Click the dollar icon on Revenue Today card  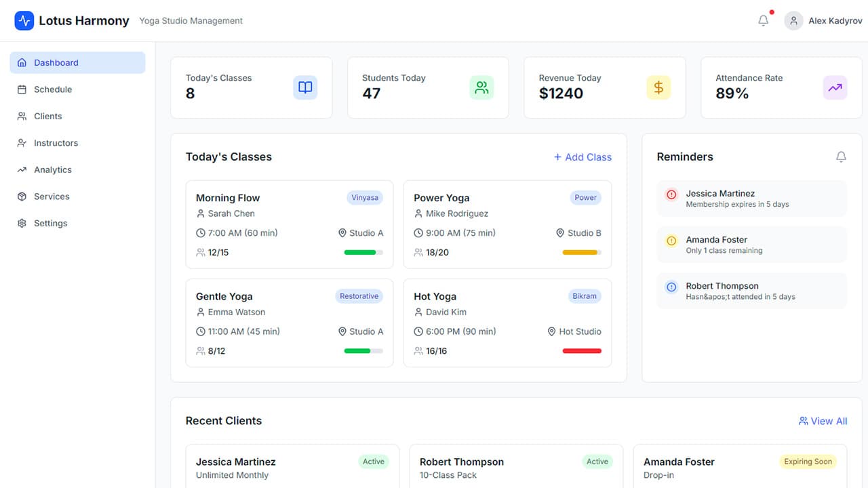[x=658, y=87]
